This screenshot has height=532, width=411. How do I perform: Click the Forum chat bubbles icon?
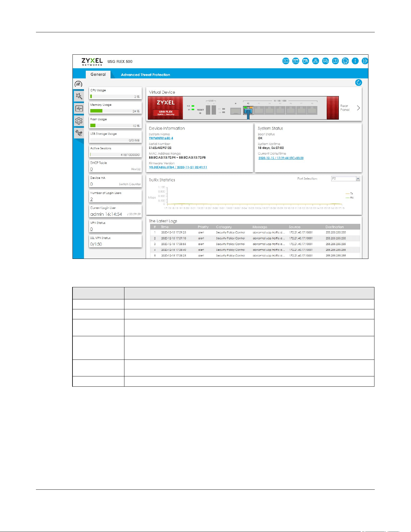pos(326,61)
